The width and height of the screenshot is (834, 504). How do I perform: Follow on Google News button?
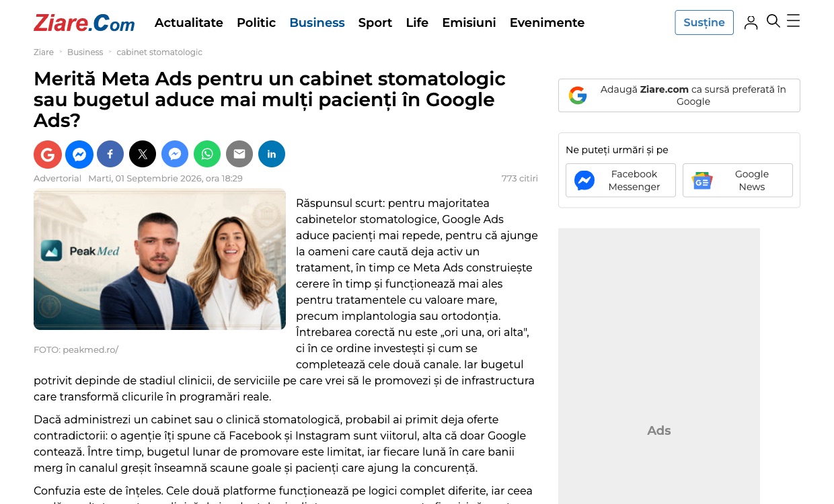pyautogui.click(x=738, y=180)
